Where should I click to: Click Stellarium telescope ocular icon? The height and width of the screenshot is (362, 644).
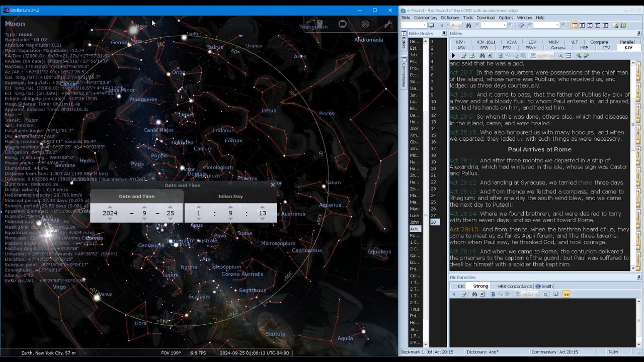320,24
